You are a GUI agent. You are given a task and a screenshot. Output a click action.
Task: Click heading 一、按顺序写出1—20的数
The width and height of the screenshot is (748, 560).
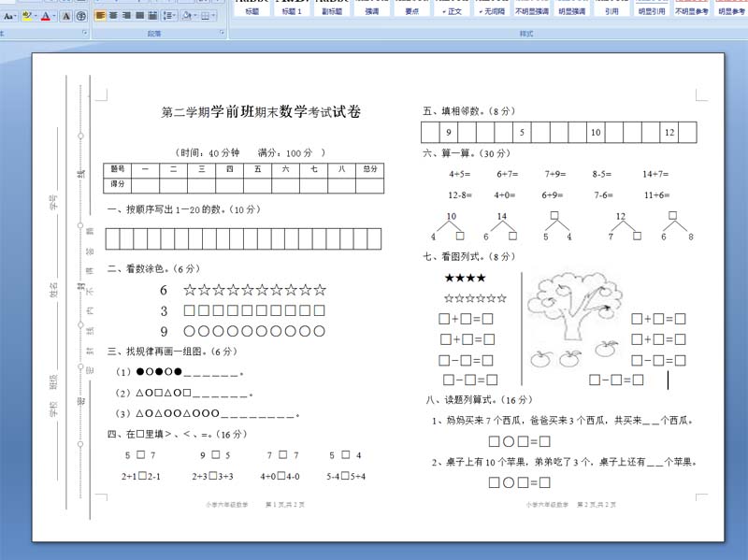point(183,209)
